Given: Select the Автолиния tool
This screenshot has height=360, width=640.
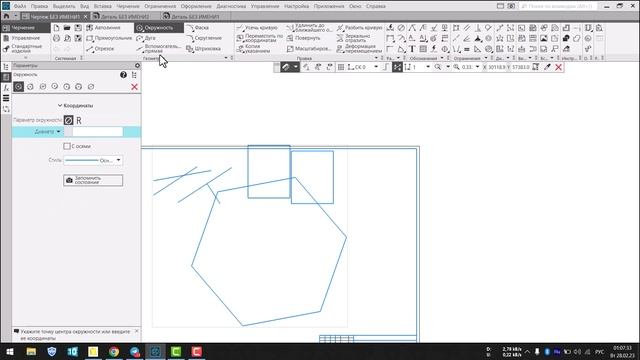Looking at the screenshot, I should pos(104,28).
